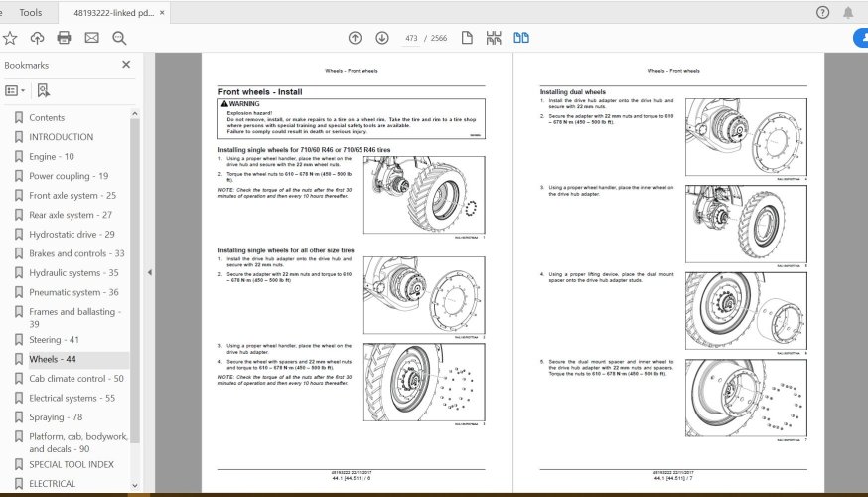Open the Rear axle system - 27 bookmark
Screen dimensions: 868x497
(x=71, y=215)
